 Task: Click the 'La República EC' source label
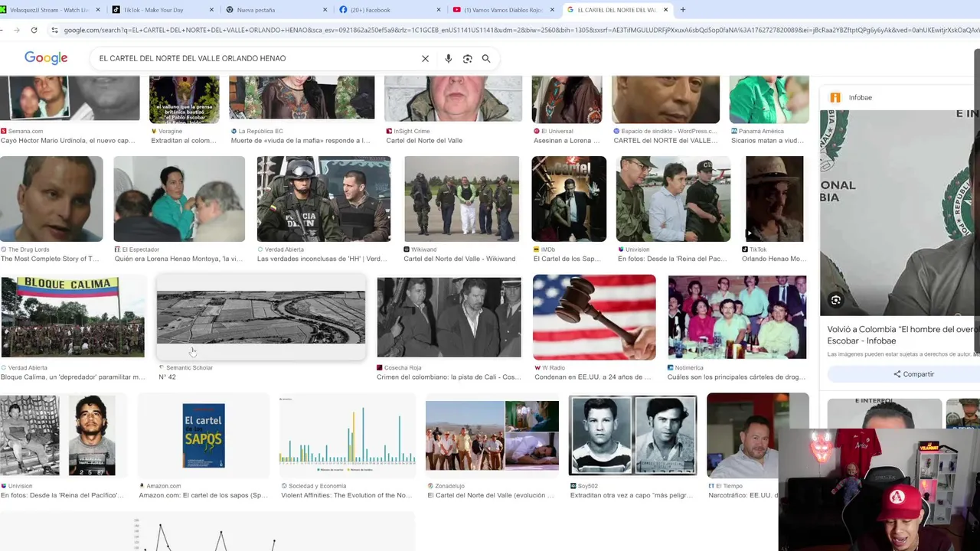click(x=260, y=131)
